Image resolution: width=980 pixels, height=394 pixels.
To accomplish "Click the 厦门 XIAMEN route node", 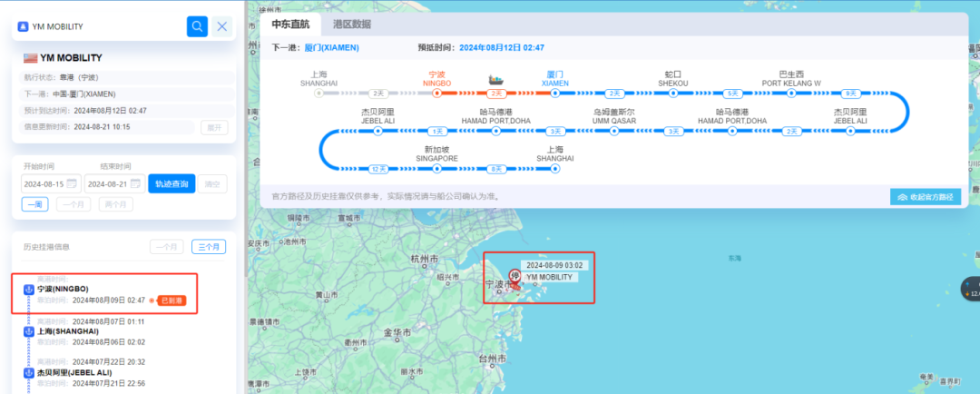I will [x=555, y=94].
